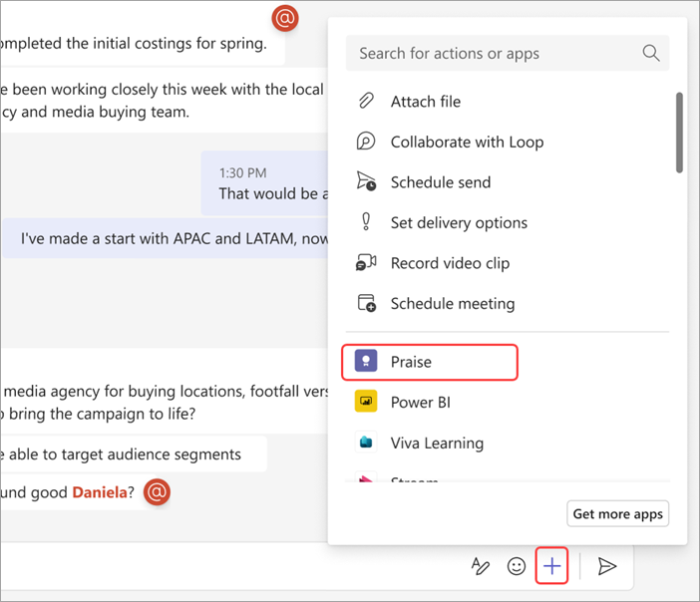
Task: Click the Get more apps button
Action: tap(616, 514)
